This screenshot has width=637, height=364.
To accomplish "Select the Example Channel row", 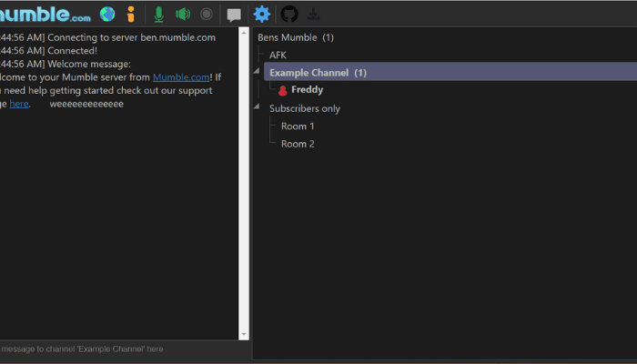I will 450,72.
